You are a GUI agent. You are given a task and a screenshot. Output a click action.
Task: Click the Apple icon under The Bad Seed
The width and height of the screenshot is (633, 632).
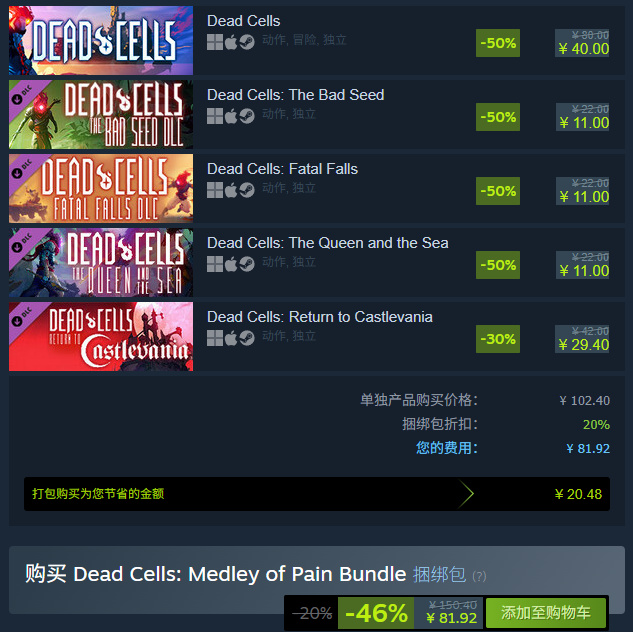231,116
